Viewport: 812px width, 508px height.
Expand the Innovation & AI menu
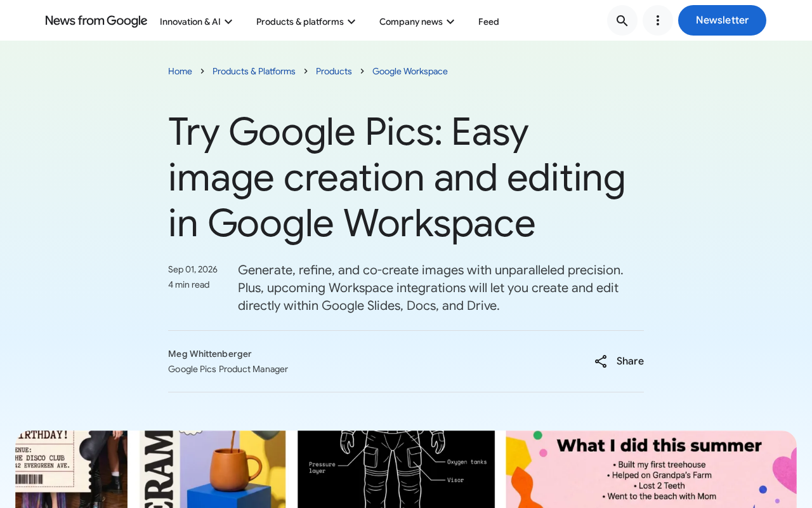coord(196,22)
